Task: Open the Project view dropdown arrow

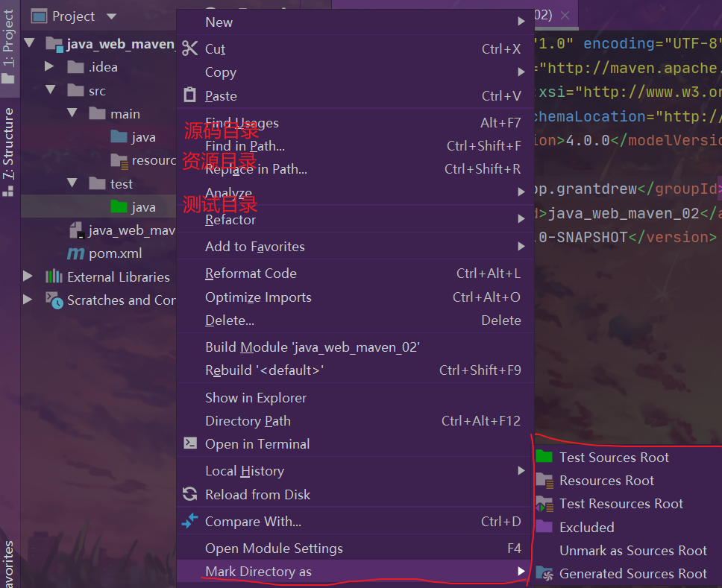Action: point(111,16)
